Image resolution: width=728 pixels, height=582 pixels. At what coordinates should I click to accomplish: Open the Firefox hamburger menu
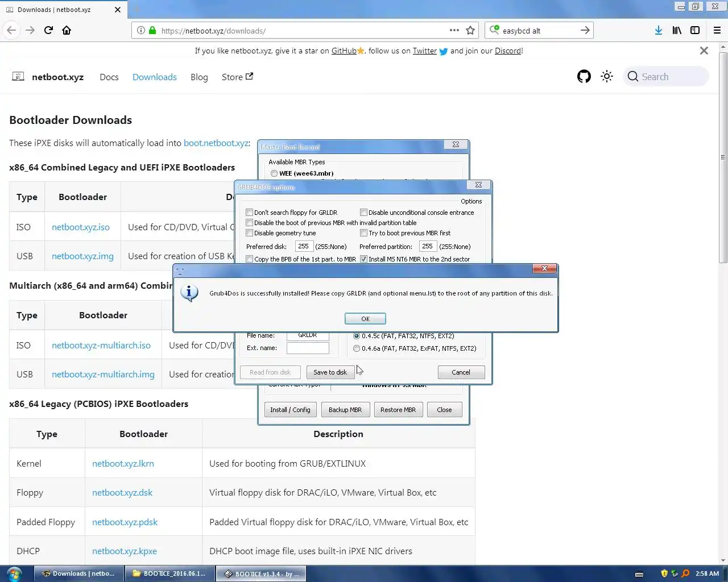[717, 30]
